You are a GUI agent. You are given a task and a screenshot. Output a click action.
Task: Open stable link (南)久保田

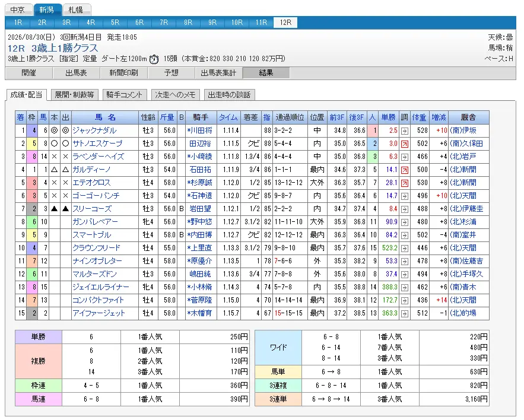(x=466, y=144)
